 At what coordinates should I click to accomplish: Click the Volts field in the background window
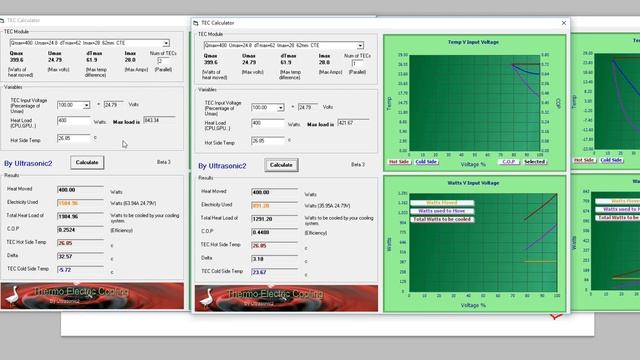[114, 105]
